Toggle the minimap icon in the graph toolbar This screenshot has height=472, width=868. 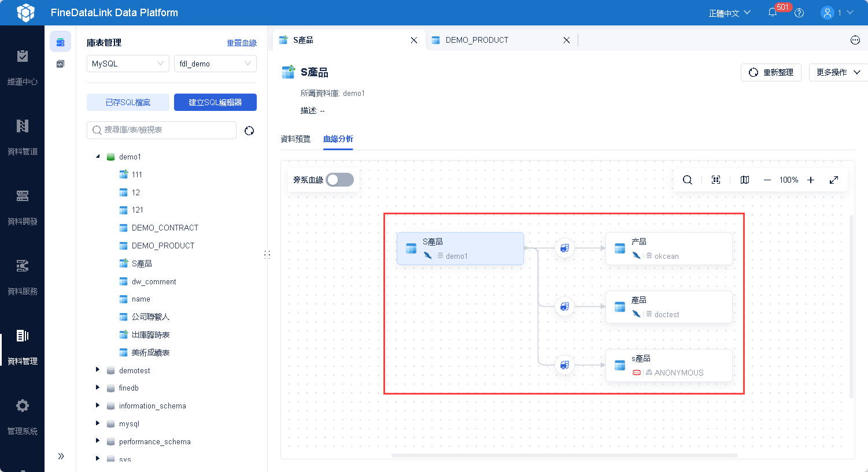(745, 180)
